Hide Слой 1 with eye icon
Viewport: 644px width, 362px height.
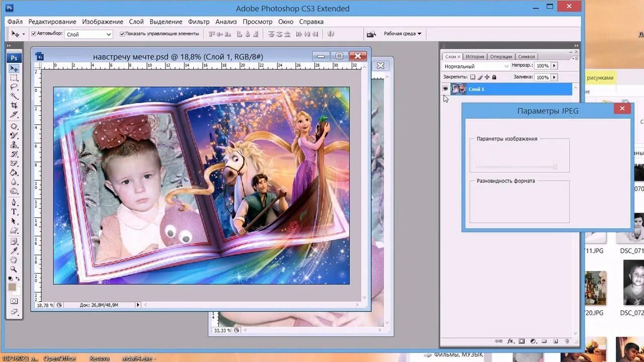[x=445, y=89]
